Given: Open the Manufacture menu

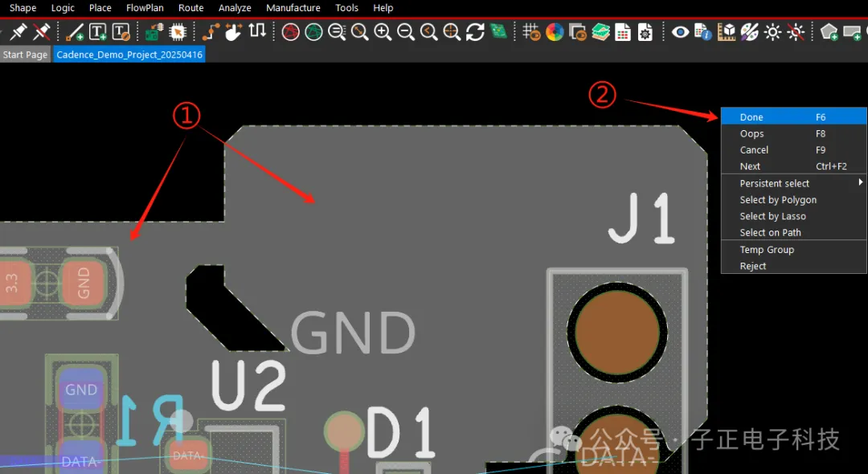Looking at the screenshot, I should (293, 8).
